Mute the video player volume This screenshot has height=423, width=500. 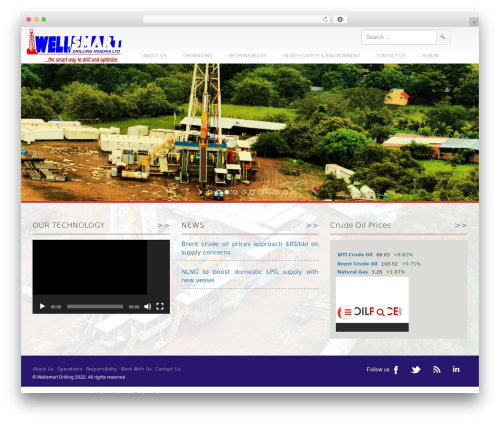click(147, 306)
